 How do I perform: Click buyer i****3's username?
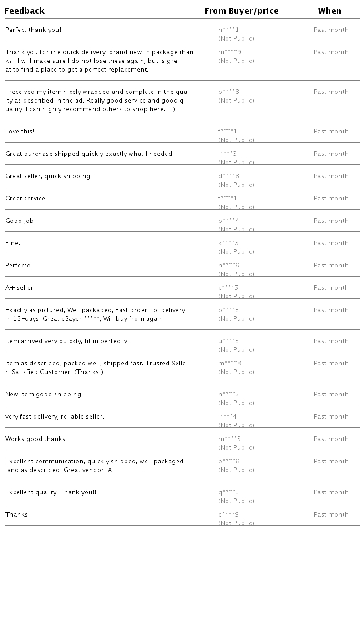pos(227,154)
